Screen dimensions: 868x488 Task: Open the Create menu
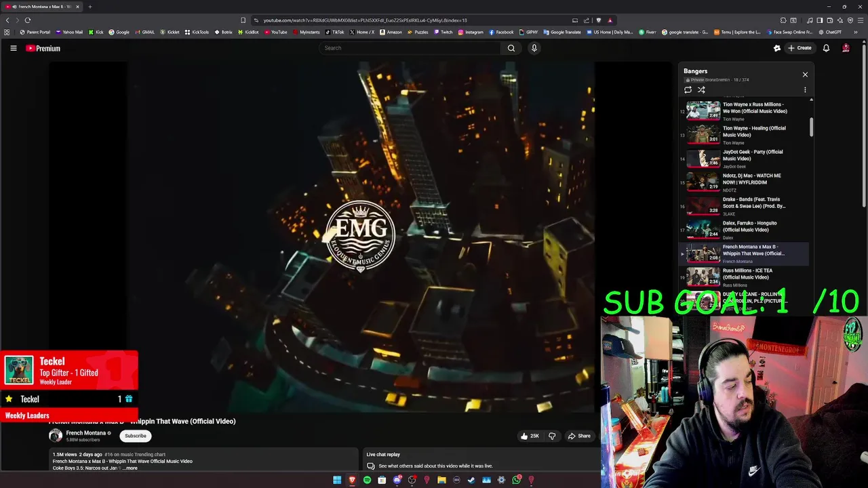tap(800, 48)
